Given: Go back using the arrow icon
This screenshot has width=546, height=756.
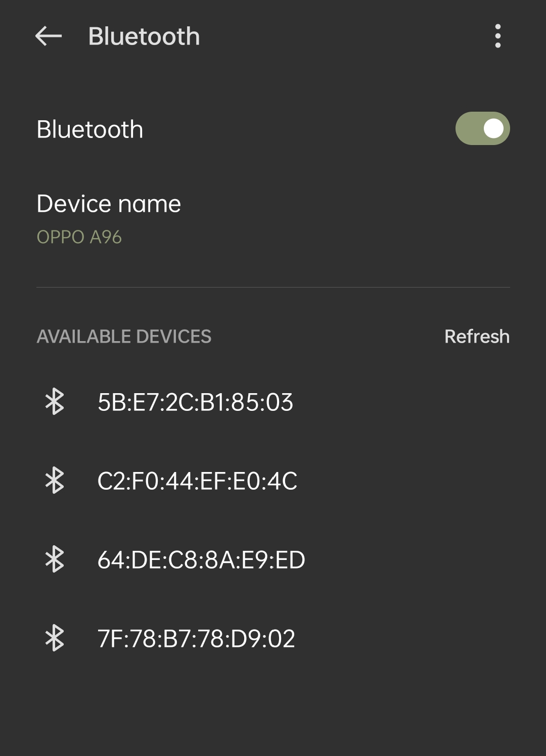Looking at the screenshot, I should [x=49, y=36].
